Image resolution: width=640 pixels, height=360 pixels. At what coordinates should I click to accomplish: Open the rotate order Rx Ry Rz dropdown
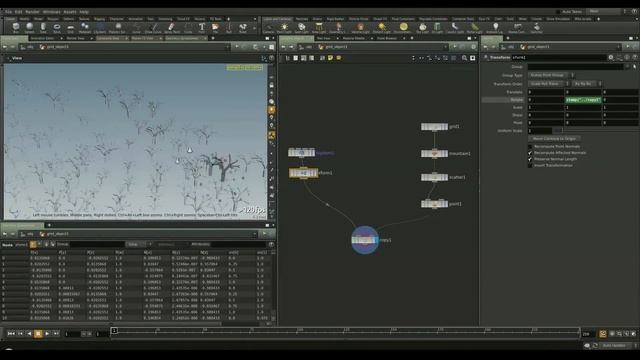(587, 84)
